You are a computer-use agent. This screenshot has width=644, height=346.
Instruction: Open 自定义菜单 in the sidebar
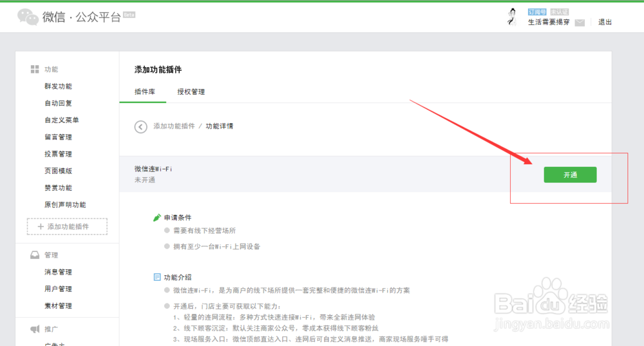click(x=62, y=120)
